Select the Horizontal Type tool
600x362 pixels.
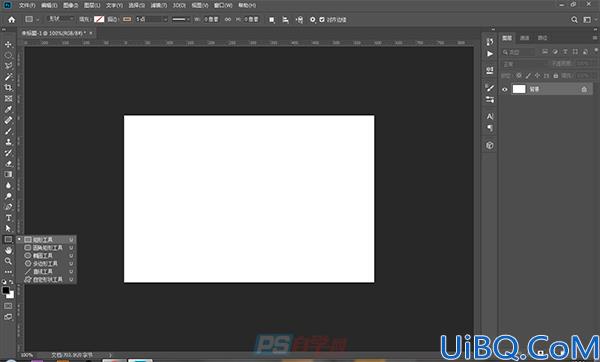(x=8, y=218)
